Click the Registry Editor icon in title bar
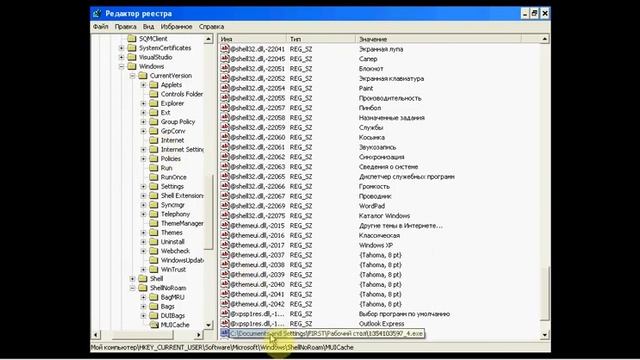 coord(97,13)
